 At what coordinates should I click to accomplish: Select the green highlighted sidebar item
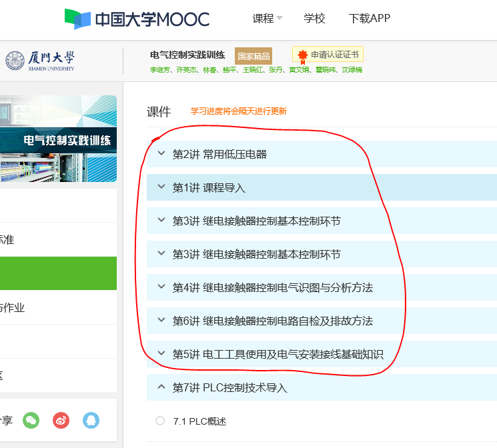[58, 273]
